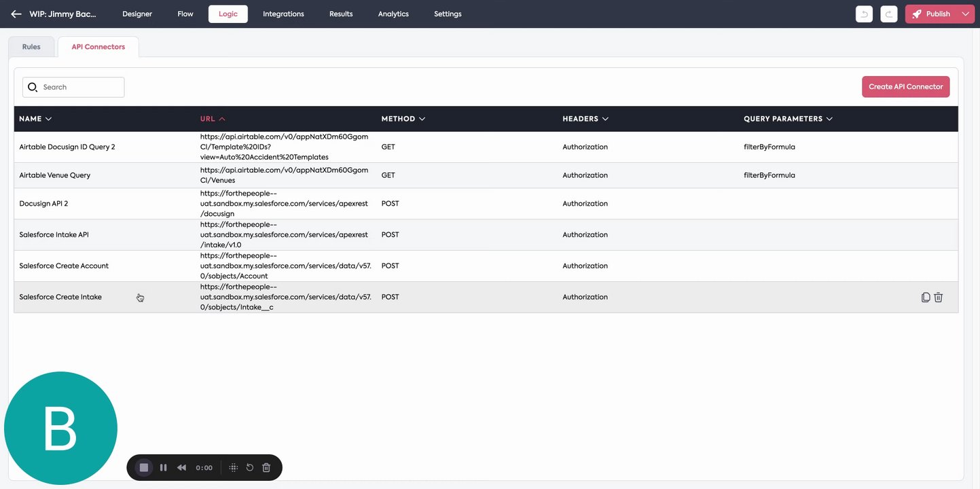Click the magnifier icon in search box
Image resolution: width=980 pixels, height=489 pixels.
tap(33, 87)
